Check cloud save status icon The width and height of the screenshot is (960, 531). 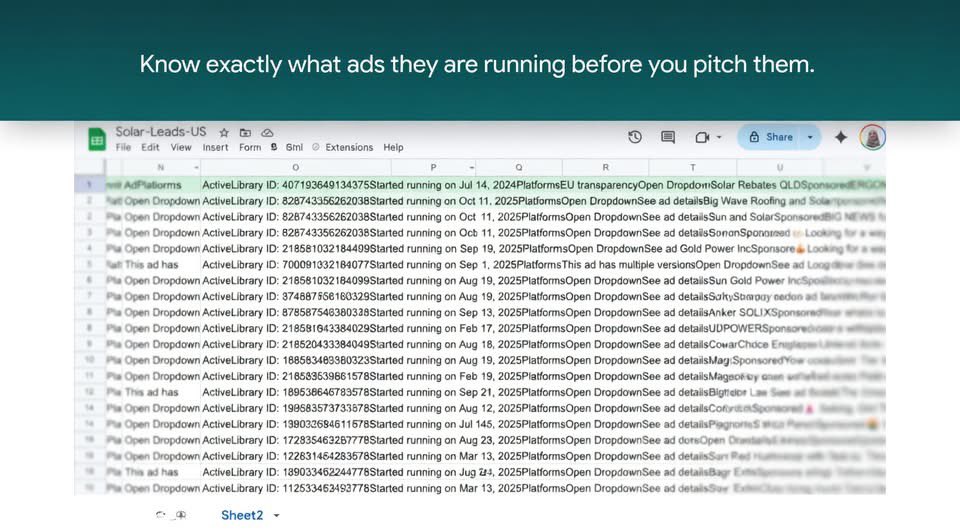pyautogui.click(x=267, y=133)
